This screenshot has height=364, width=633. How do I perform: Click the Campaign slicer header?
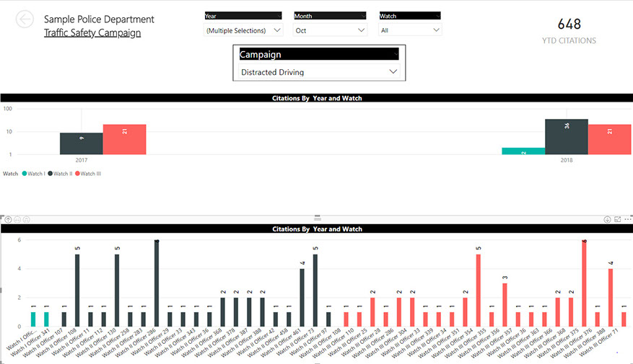point(319,54)
